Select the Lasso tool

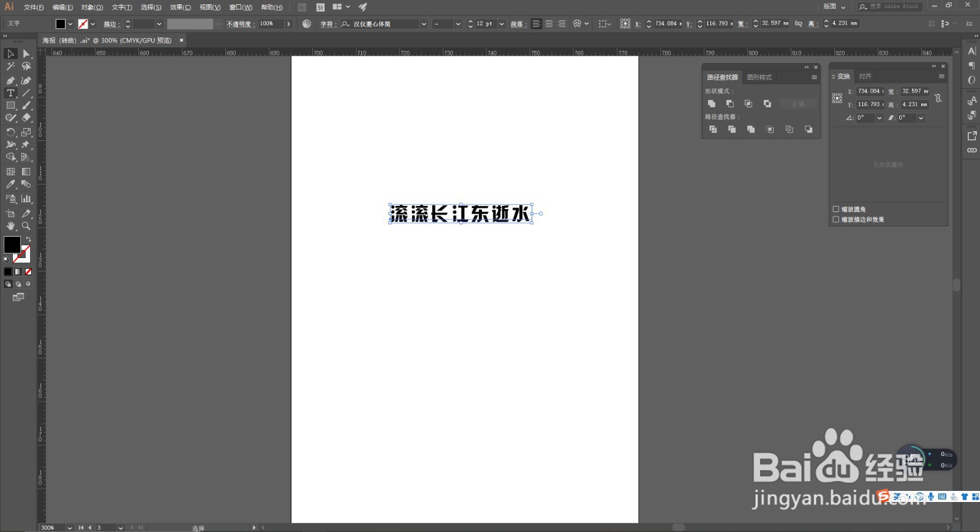pos(26,66)
